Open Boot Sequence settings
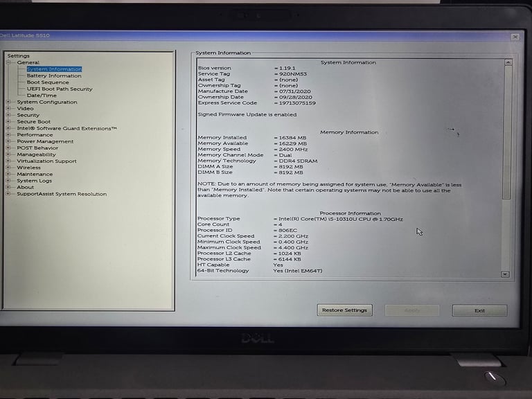Viewport: 532px width, 399px height. point(48,82)
